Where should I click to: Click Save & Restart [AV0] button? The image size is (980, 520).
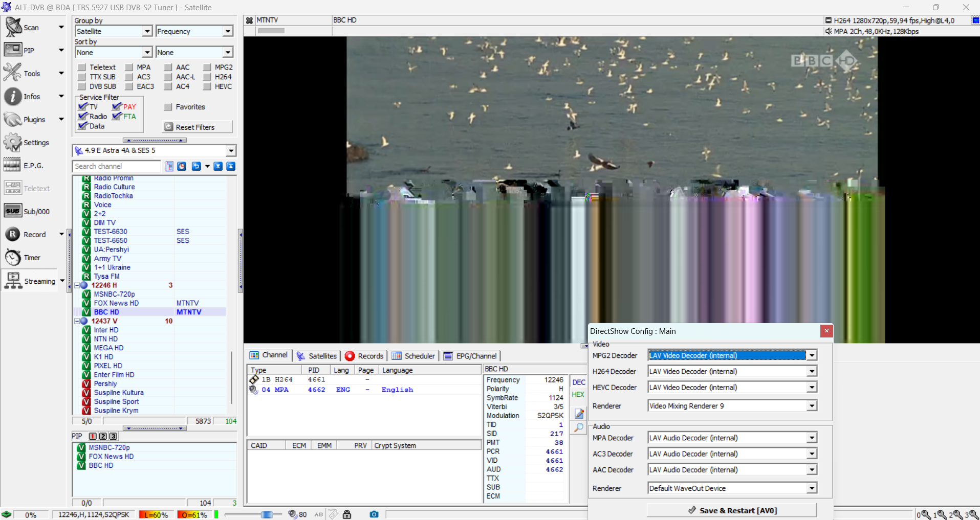pos(732,510)
